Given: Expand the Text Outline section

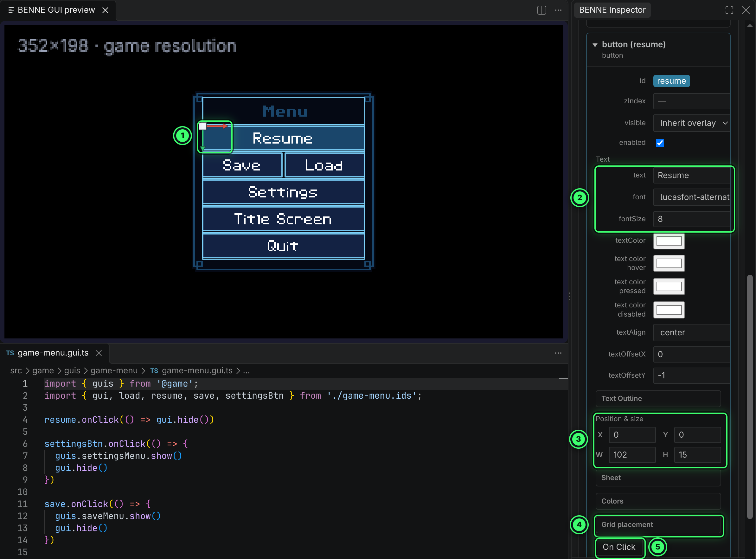Looking at the screenshot, I should 658,399.
